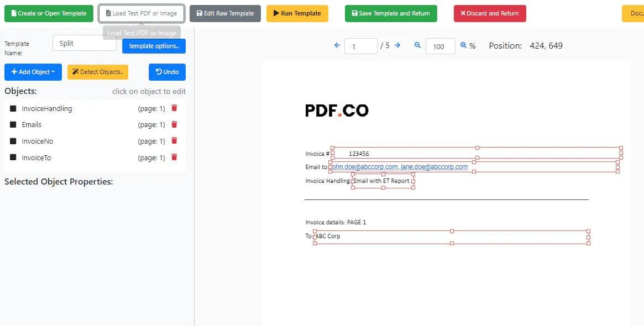This screenshot has height=326, width=644.
Task: Click the zoom percent magnifier icon
Action: point(463,46)
